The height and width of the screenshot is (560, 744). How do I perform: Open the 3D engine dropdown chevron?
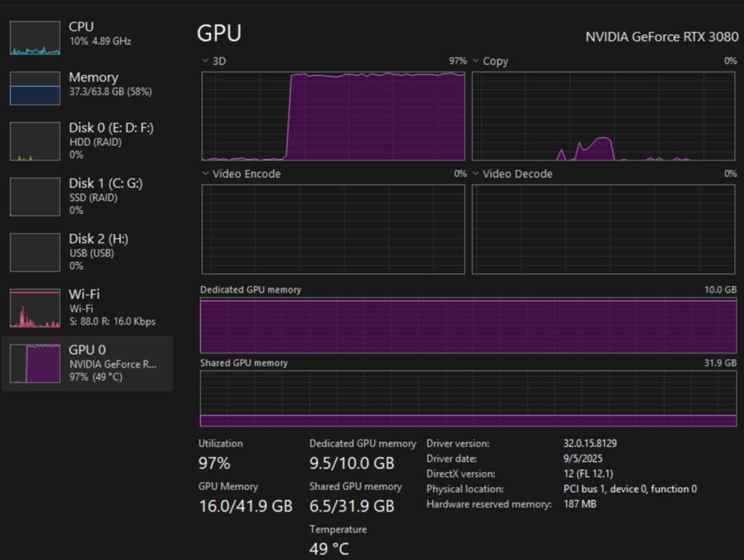205,61
